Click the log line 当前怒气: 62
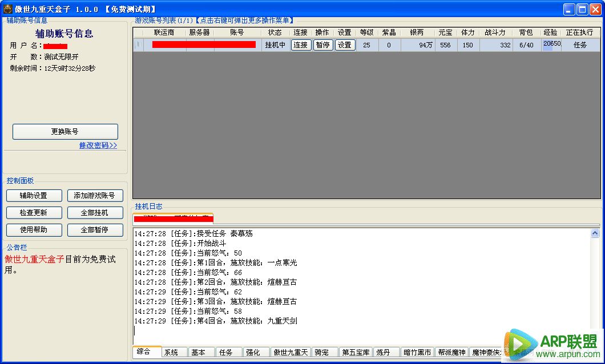 (x=188, y=292)
